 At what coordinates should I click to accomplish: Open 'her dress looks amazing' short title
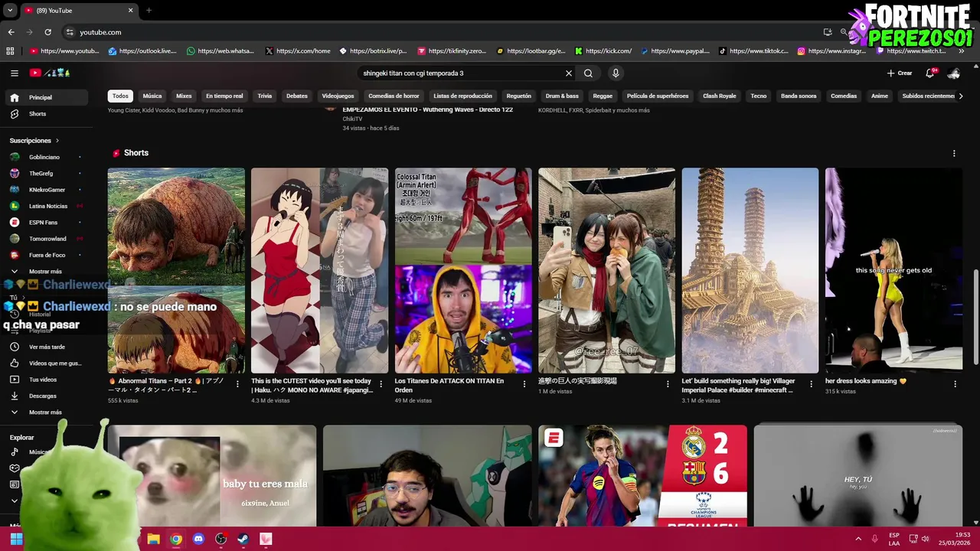coord(866,380)
